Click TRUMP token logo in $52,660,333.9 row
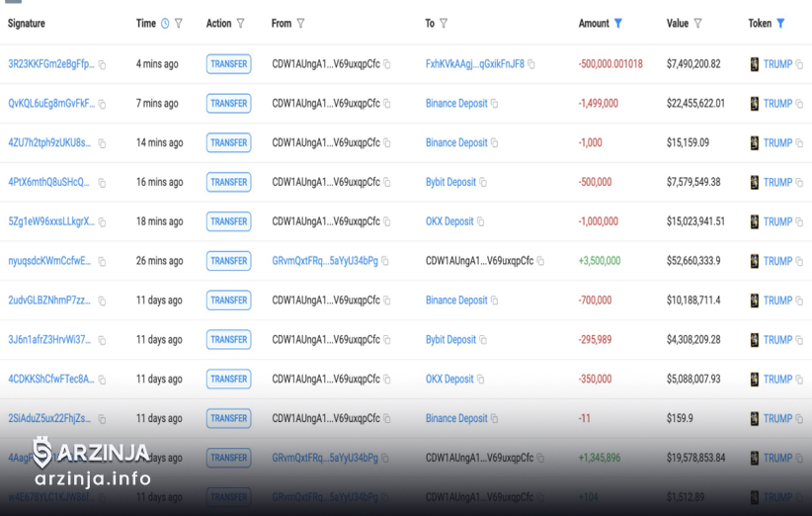Image resolution: width=812 pixels, height=516 pixels. click(755, 261)
